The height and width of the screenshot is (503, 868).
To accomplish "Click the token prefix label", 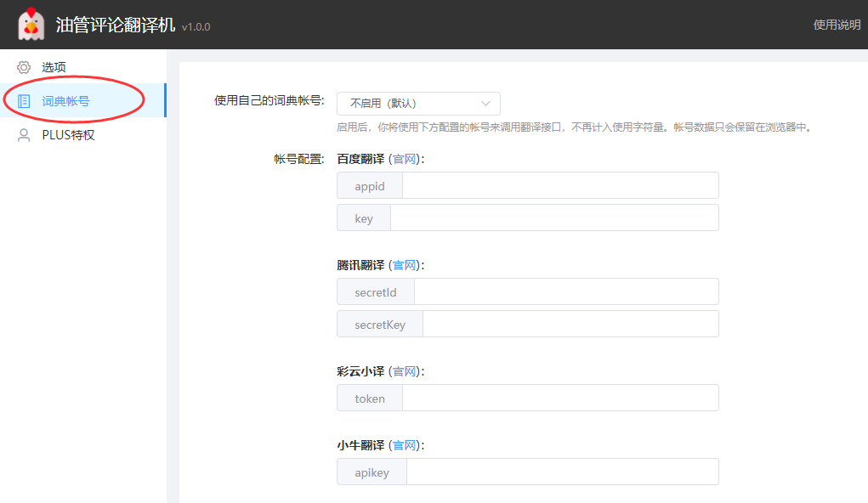I will tap(370, 398).
